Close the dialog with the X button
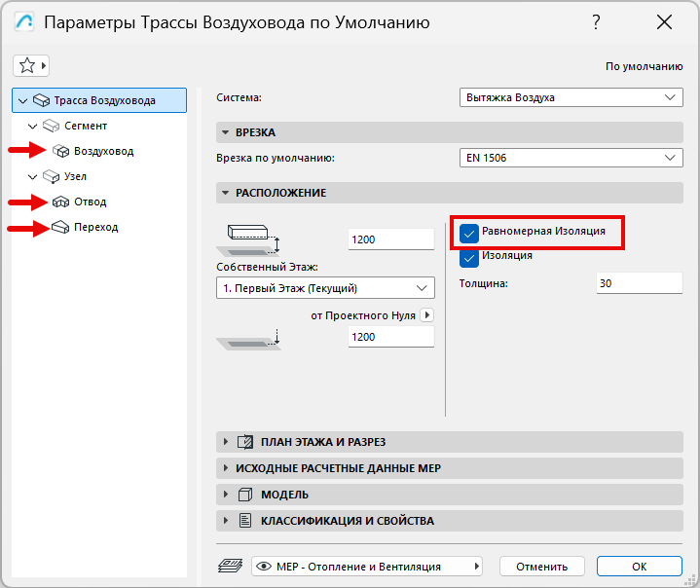This screenshot has width=700, height=588. click(664, 21)
